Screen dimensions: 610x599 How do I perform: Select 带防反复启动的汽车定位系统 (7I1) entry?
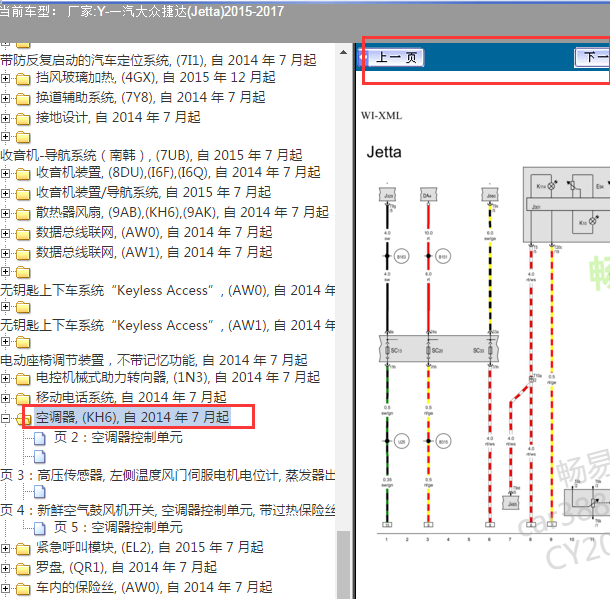coord(158,60)
